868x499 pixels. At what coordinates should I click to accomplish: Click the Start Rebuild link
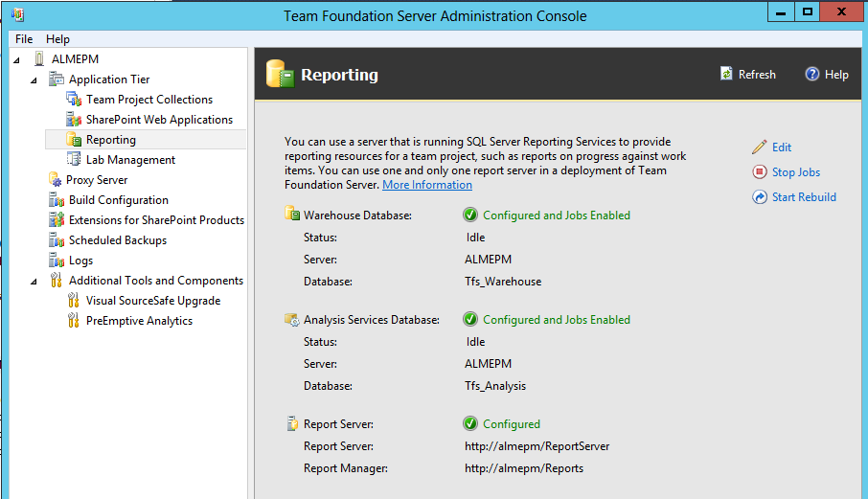click(x=805, y=197)
